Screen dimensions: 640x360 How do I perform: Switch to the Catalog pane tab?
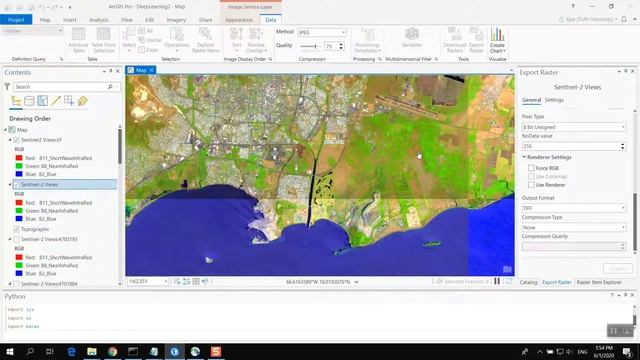pyautogui.click(x=528, y=282)
